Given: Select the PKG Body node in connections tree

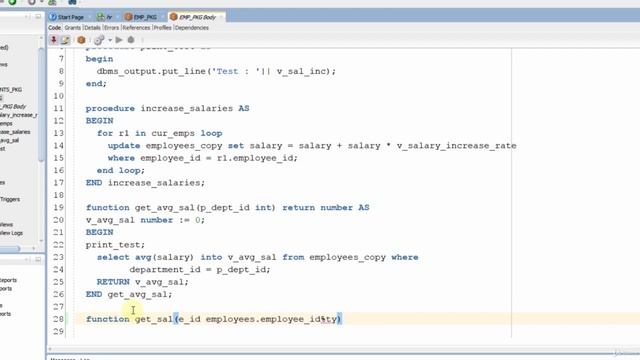Looking at the screenshot, I should [x=13, y=107].
